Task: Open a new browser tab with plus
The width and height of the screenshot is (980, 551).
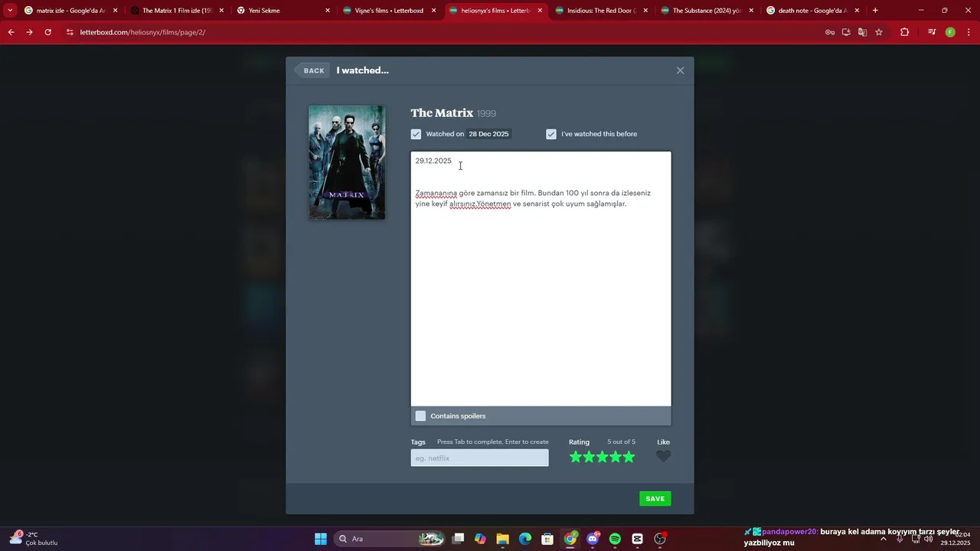Action: click(x=875, y=11)
